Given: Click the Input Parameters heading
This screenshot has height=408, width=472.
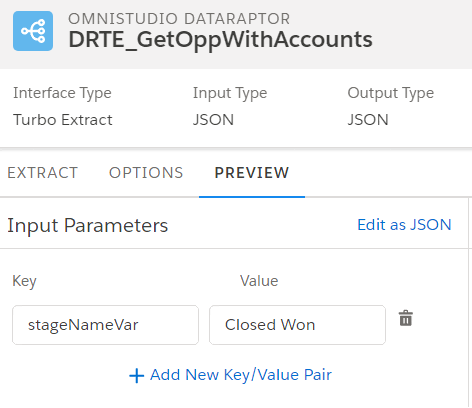Looking at the screenshot, I should coord(88,226).
